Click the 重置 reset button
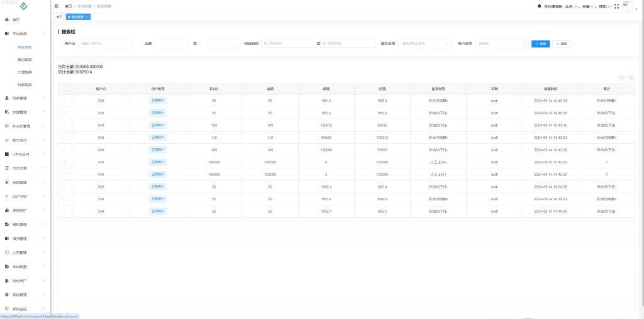Viewport: 644px width, 319px height. (562, 43)
